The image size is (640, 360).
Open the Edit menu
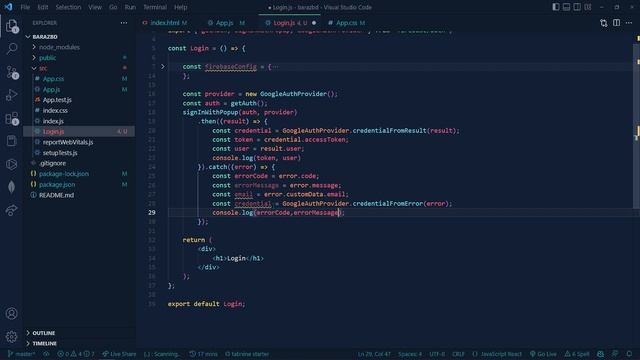pyautogui.click(x=42, y=7)
